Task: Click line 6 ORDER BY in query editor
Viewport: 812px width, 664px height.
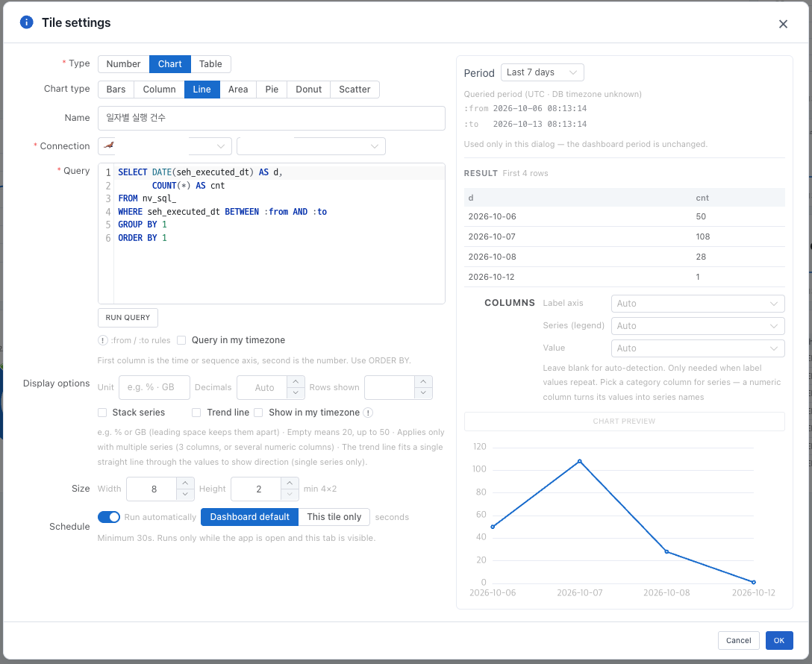Action: [x=143, y=238]
